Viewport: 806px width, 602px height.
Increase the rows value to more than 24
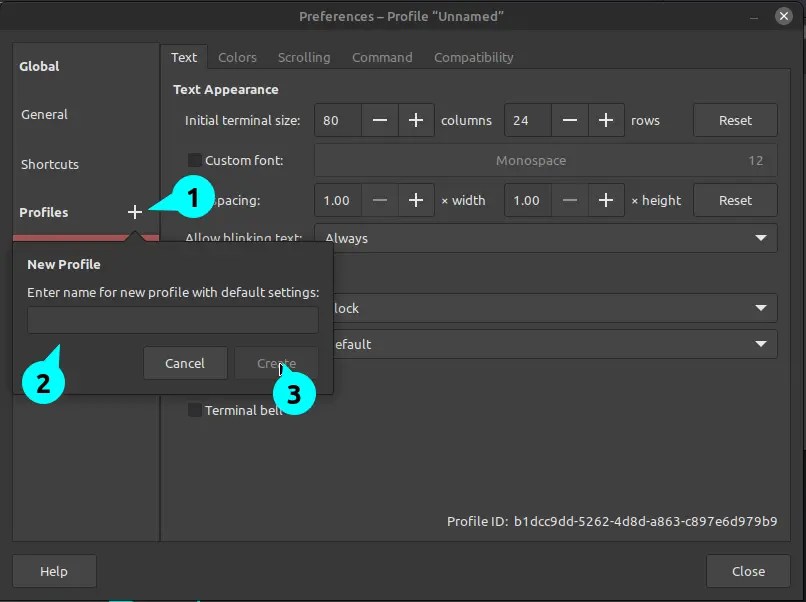606,120
